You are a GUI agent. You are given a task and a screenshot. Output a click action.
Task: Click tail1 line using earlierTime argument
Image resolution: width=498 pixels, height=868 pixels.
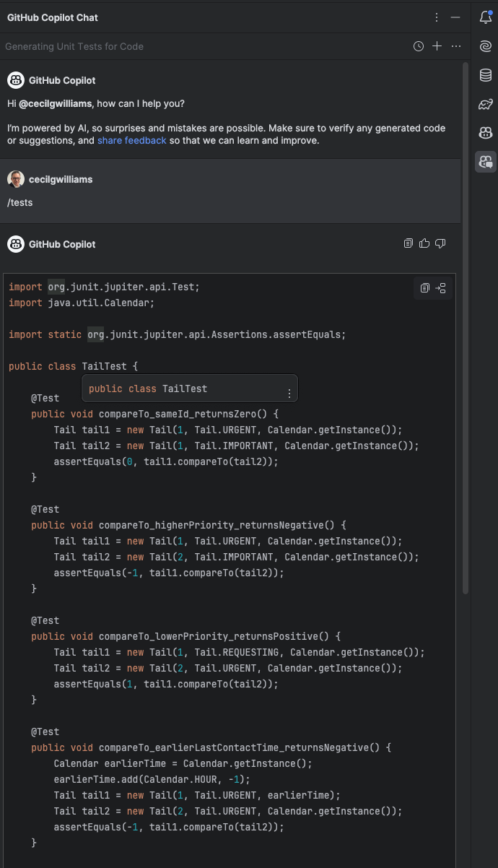pos(197,795)
